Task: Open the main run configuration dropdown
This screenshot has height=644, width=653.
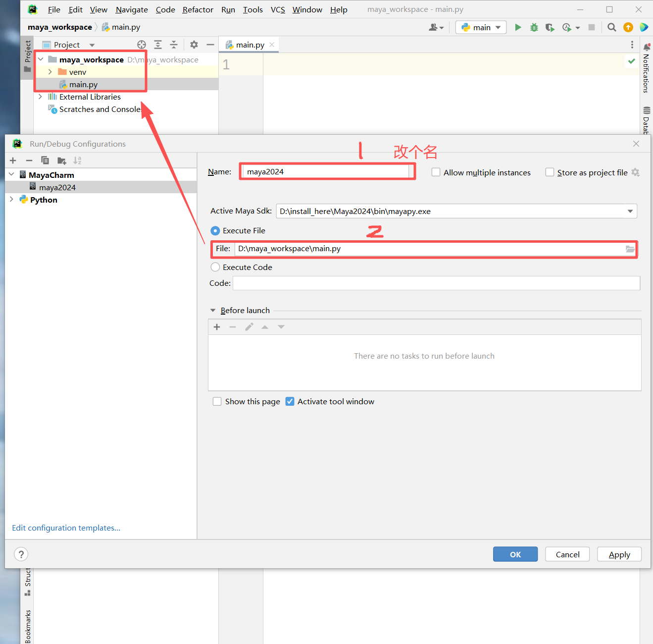Action: click(x=481, y=27)
